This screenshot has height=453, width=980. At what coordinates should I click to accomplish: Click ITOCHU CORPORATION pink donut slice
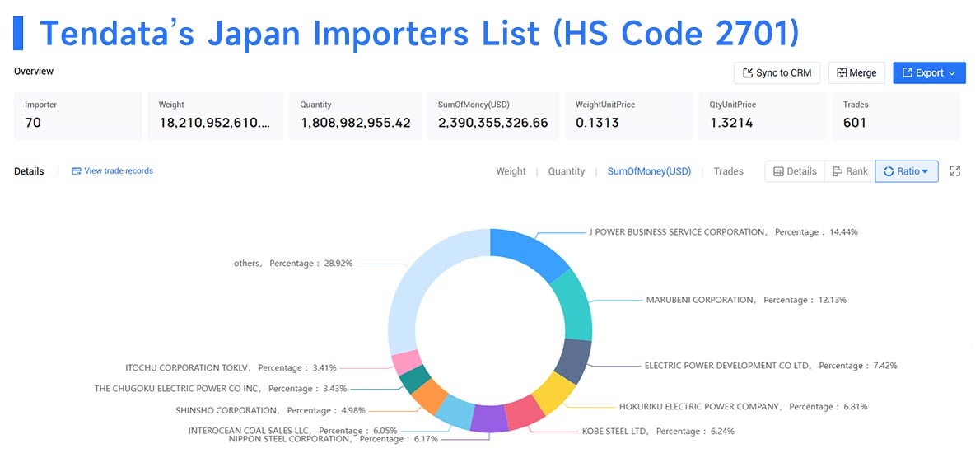tap(406, 362)
